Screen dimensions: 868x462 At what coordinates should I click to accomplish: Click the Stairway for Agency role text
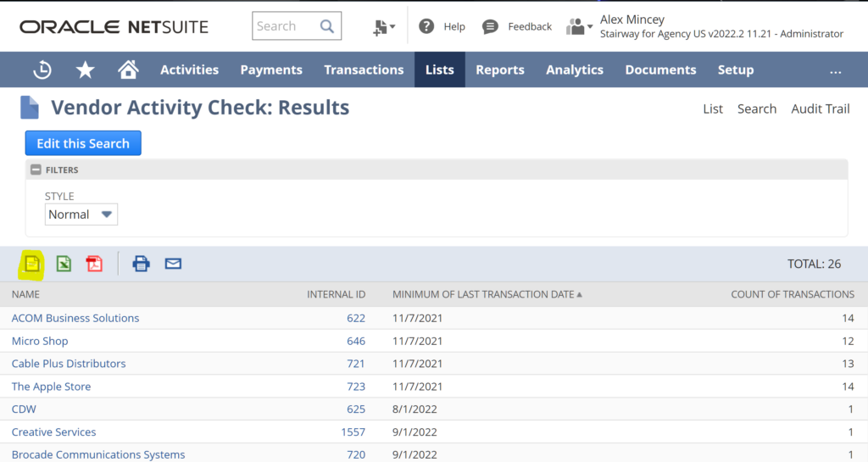[722, 34]
